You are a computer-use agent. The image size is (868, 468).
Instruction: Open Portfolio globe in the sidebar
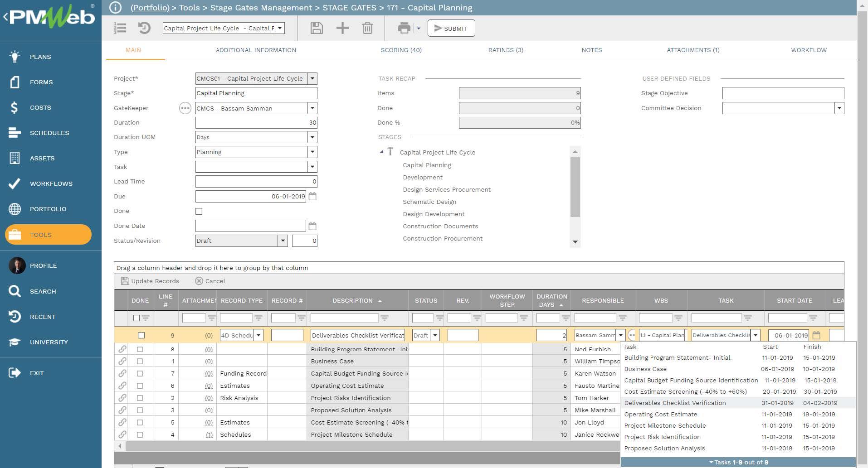(x=15, y=209)
